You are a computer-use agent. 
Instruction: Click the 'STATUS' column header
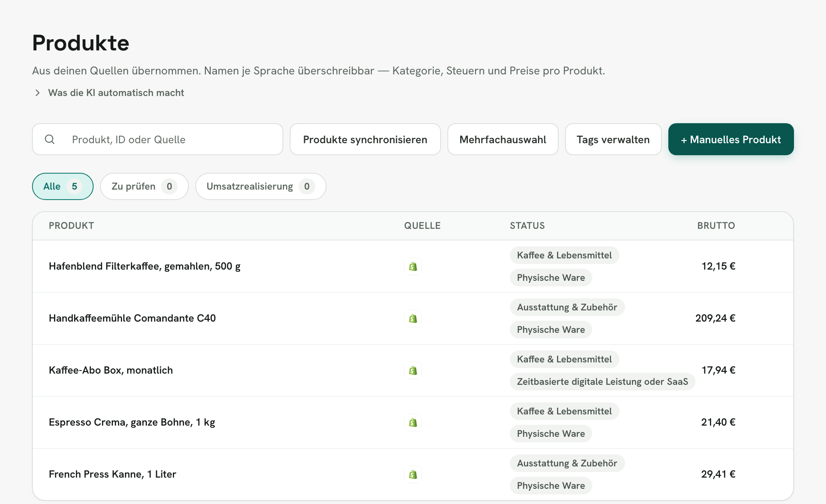[527, 226]
